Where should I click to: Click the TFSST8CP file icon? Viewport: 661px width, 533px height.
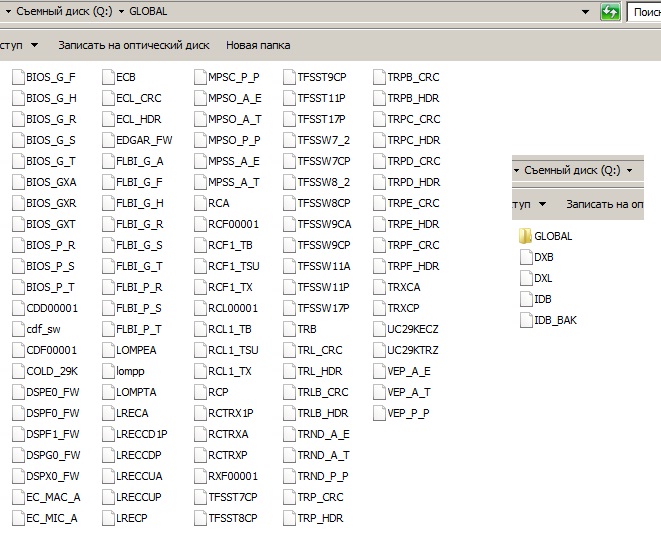tap(199, 518)
